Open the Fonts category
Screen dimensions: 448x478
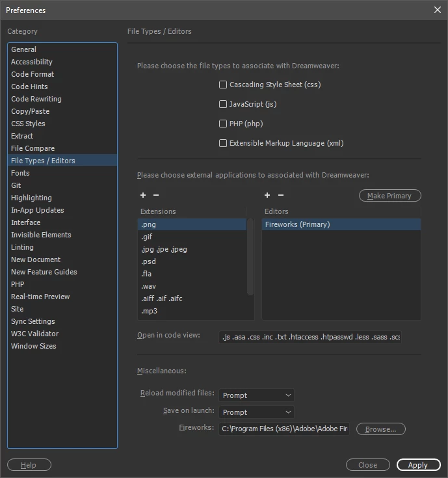click(x=62, y=173)
